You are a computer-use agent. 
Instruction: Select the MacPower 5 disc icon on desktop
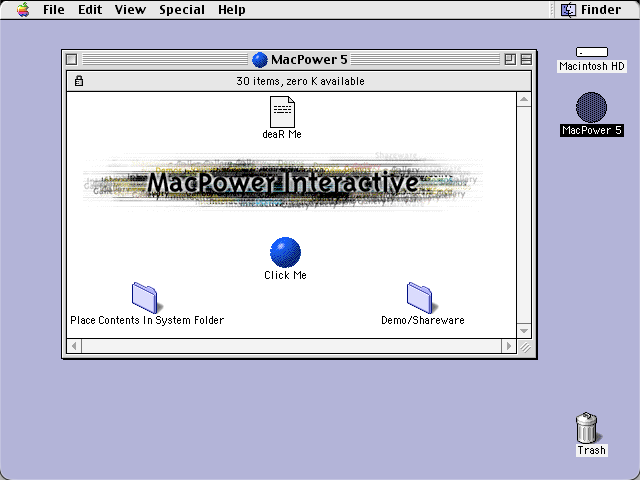pyautogui.click(x=591, y=107)
